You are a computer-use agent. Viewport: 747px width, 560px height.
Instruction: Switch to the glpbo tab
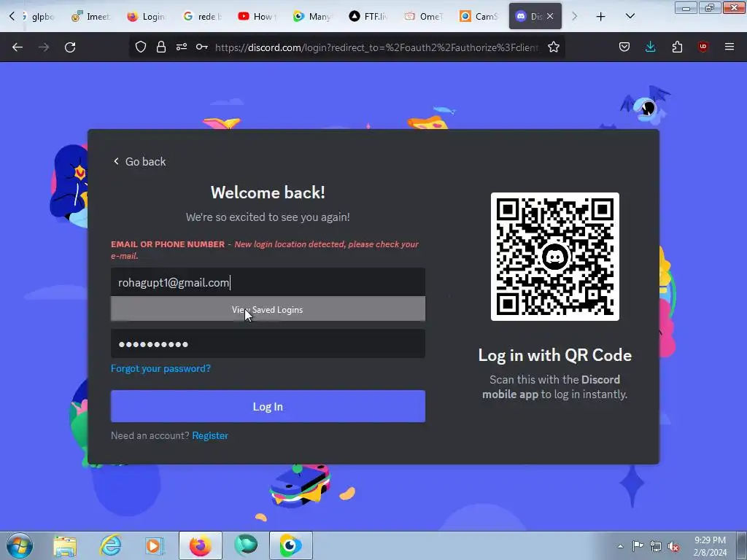click(x=38, y=17)
